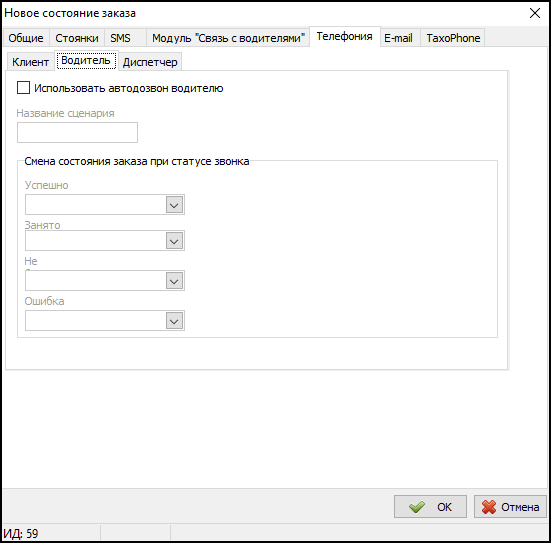Click the red cross Отмена icon
Screen dimensions: 551x543
coord(489,507)
